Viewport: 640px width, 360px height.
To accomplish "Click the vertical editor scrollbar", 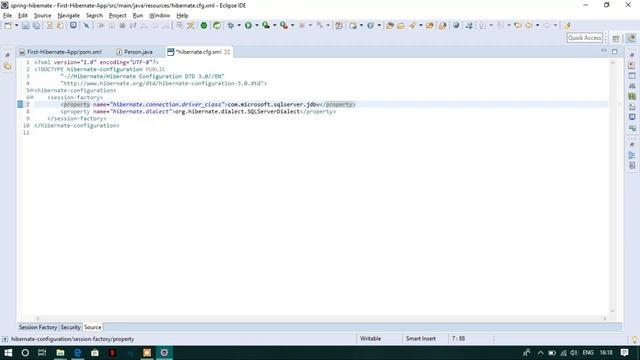I will tap(612, 186).
